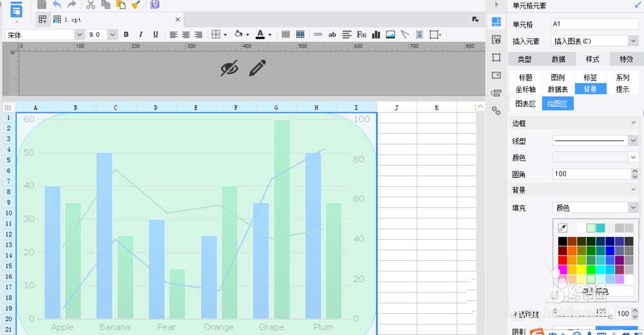The image size is (644, 335).
Task: Select the 提示 style section
Action: tap(623, 89)
